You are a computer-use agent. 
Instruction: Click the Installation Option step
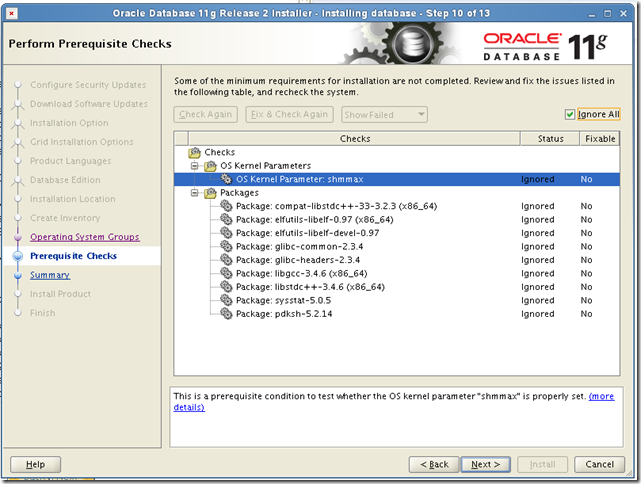(x=69, y=123)
